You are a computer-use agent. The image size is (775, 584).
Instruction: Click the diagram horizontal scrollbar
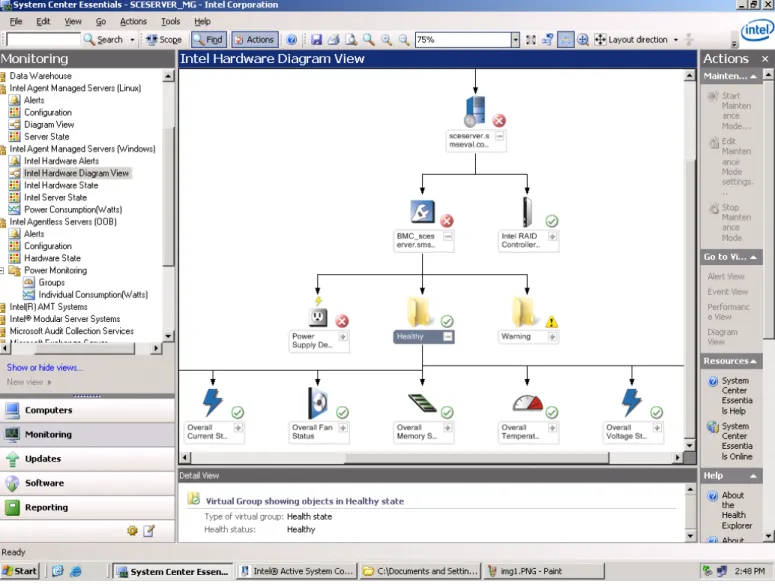(477, 458)
